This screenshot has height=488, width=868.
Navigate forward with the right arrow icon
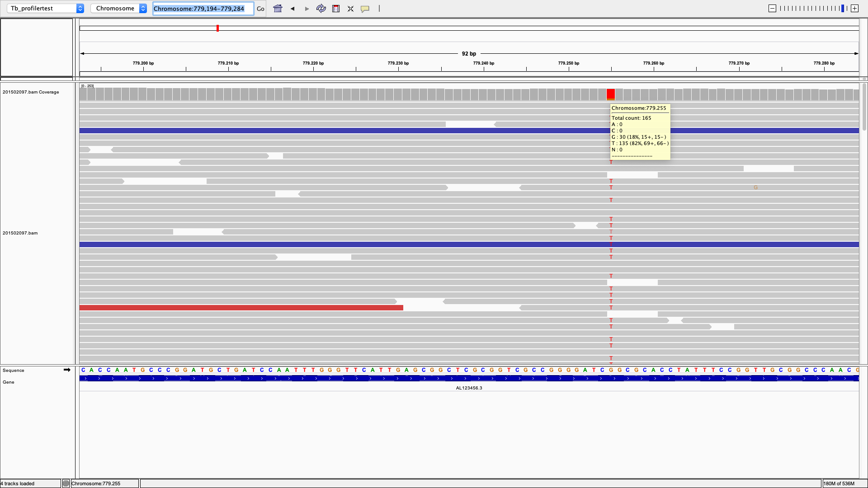[x=307, y=9]
